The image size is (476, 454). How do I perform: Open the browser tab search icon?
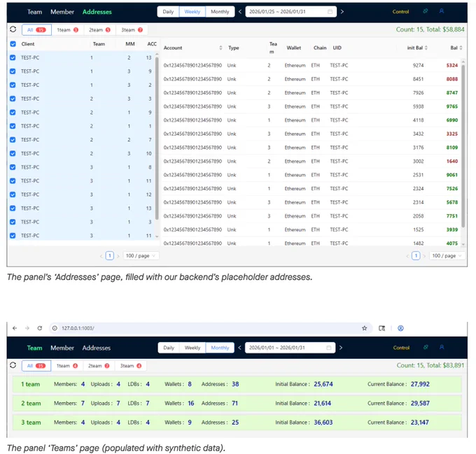tap(382, 328)
